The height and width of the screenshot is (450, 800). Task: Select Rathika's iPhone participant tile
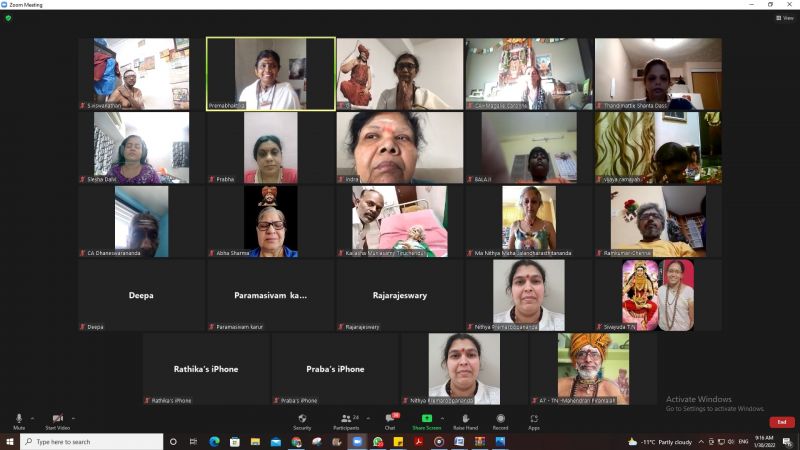(x=206, y=369)
